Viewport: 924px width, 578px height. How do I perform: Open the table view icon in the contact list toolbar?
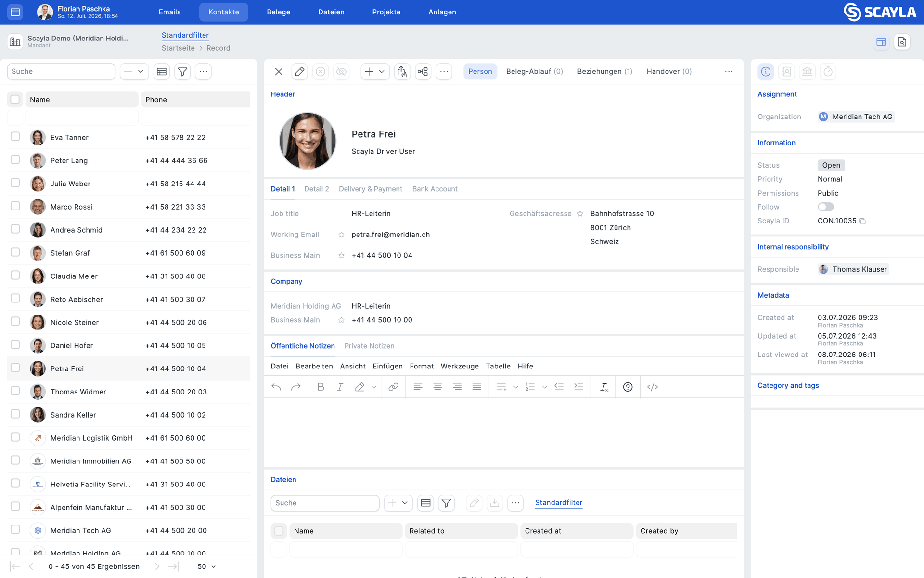click(x=162, y=72)
